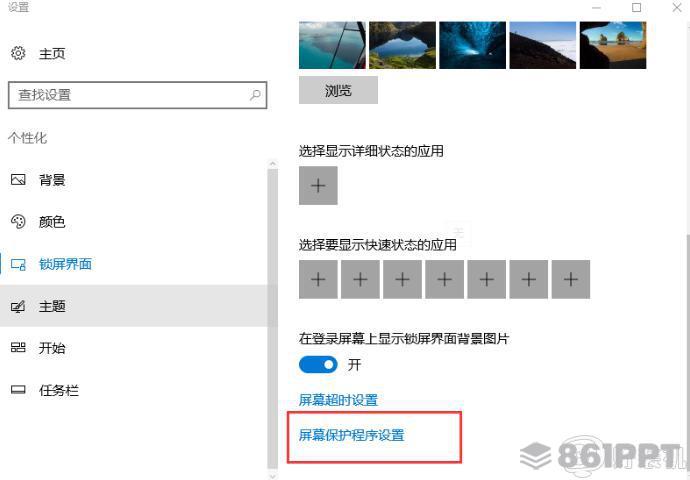Screen dimensions: 690x480
Task: Click the last quick status plus tile
Action: [x=571, y=279]
